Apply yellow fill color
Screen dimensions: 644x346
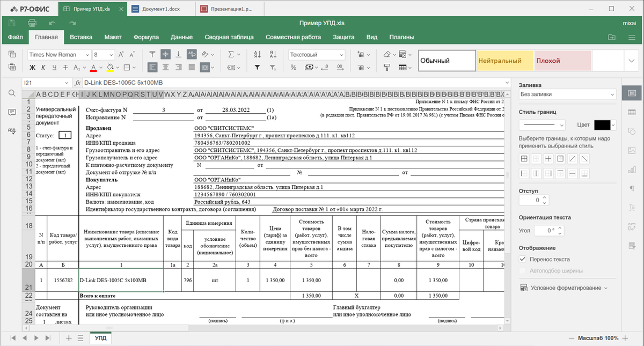pos(110,68)
